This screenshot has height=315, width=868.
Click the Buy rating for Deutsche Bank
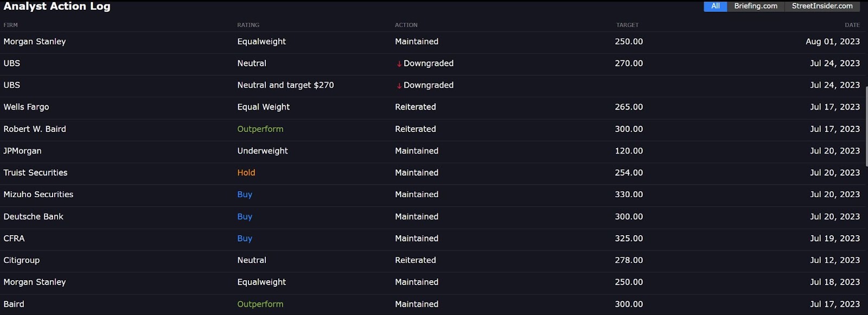coord(245,217)
